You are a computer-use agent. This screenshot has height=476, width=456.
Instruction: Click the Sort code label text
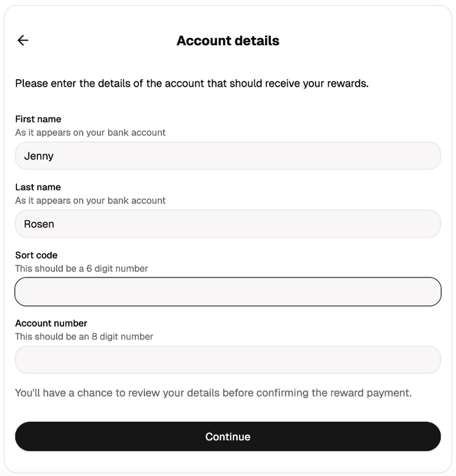(36, 255)
